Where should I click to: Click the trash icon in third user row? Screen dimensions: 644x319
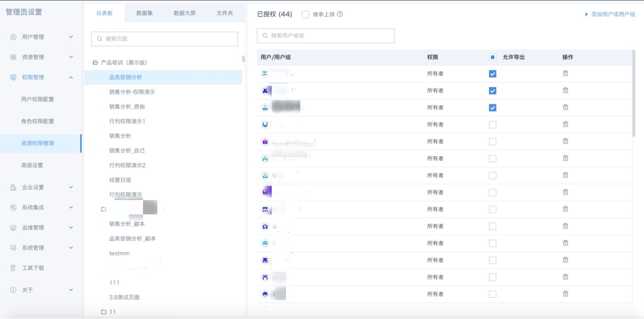pos(565,107)
